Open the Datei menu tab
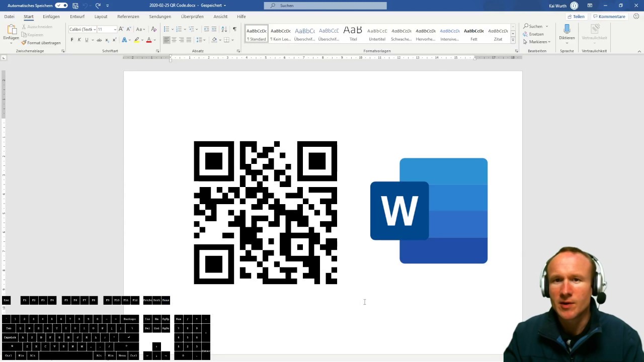The width and height of the screenshot is (644, 362). (x=9, y=17)
